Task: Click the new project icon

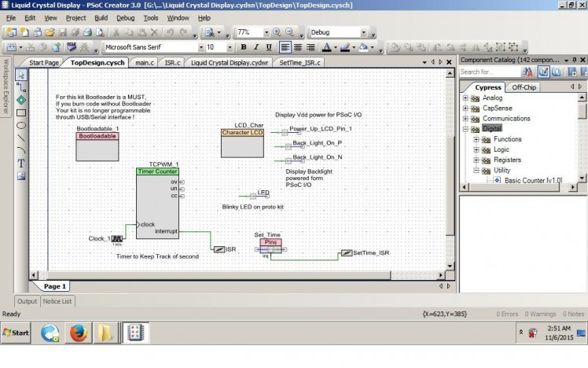Action: pyautogui.click(x=12, y=32)
